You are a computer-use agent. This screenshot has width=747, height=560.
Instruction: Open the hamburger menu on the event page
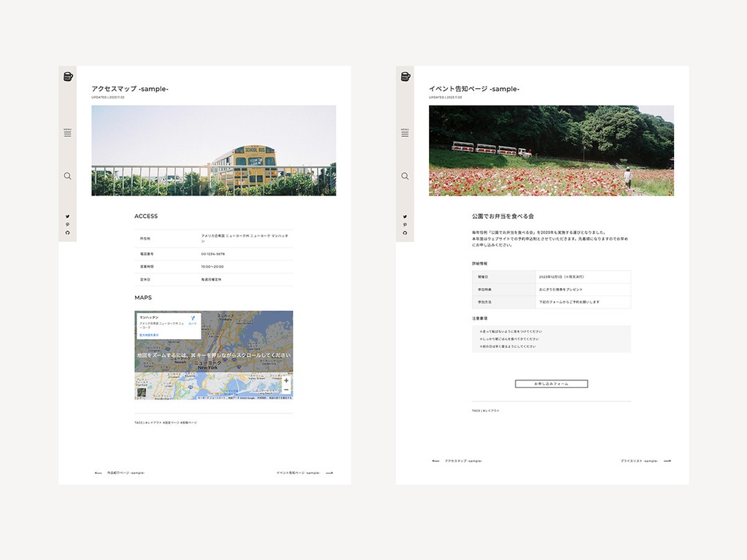(406, 134)
